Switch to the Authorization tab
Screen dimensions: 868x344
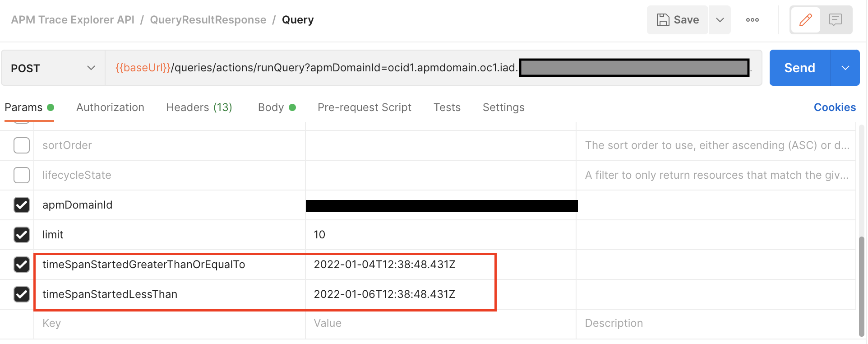click(110, 107)
